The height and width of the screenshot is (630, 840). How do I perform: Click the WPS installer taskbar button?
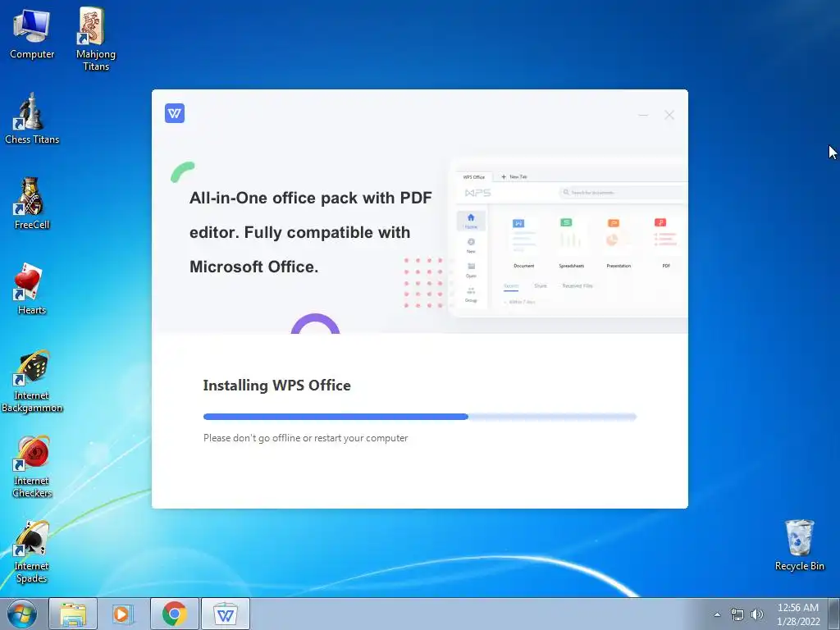click(x=226, y=614)
